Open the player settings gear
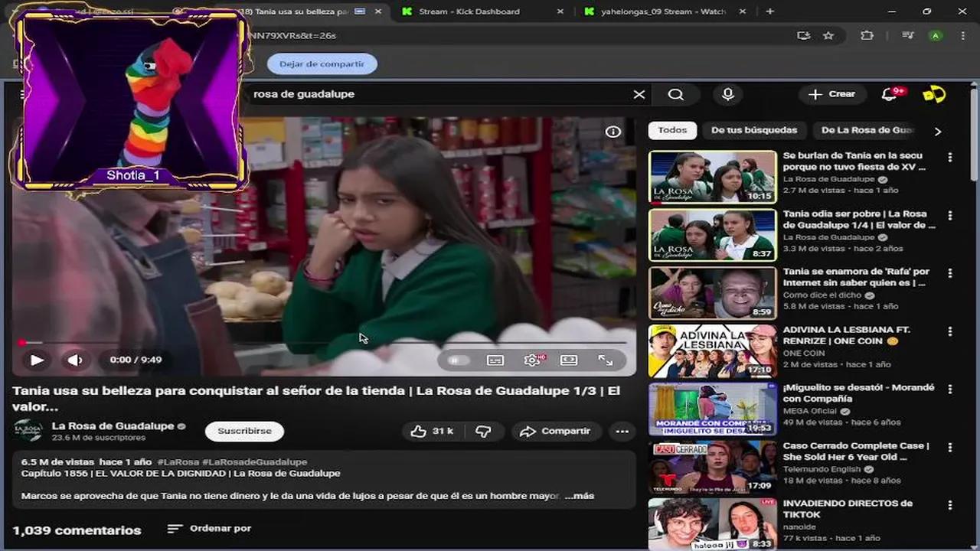This screenshot has width=980, height=551. tap(532, 360)
